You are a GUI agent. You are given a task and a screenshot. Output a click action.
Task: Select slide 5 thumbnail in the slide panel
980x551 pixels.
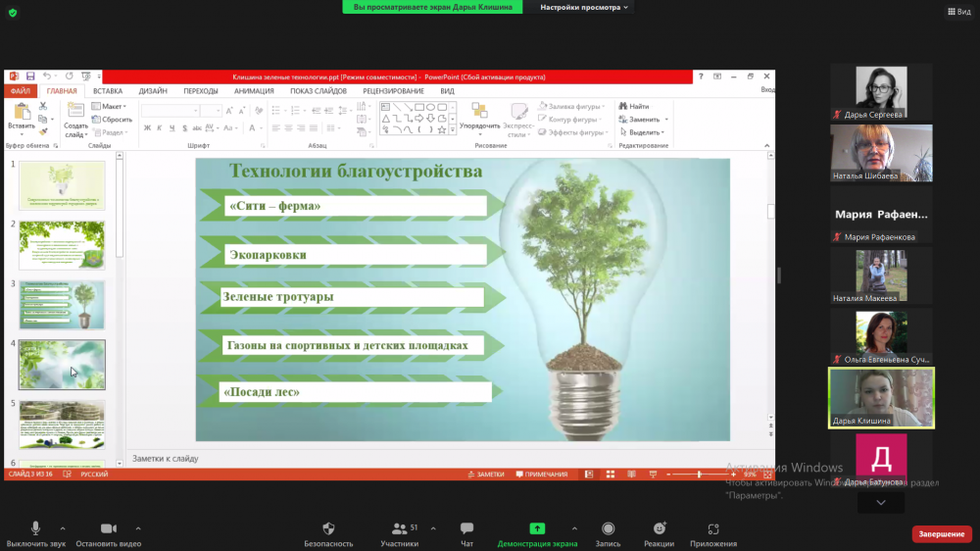pos(62,425)
